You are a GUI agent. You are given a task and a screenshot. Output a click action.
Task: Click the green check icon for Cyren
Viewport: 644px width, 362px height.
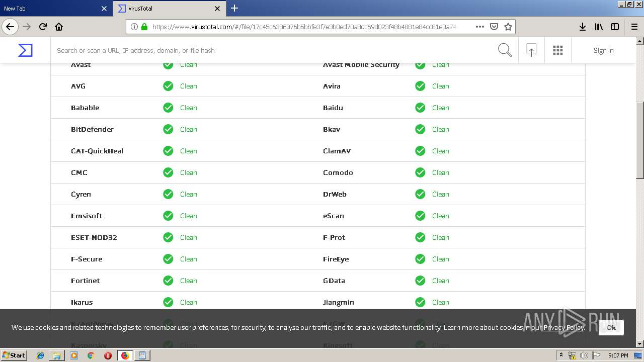coord(168,194)
